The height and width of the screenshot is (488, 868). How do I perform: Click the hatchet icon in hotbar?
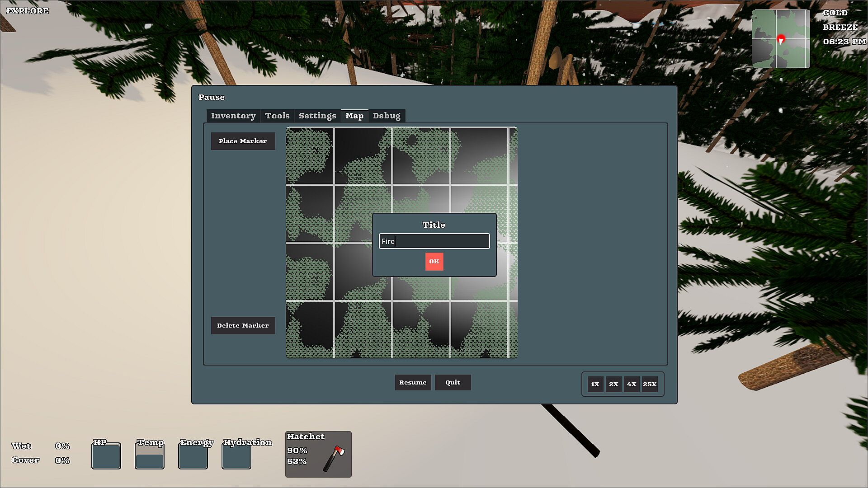tap(334, 458)
